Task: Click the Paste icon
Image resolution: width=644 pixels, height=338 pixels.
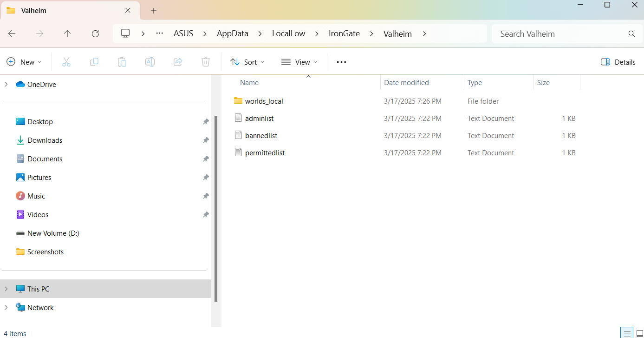Action: [122, 61]
